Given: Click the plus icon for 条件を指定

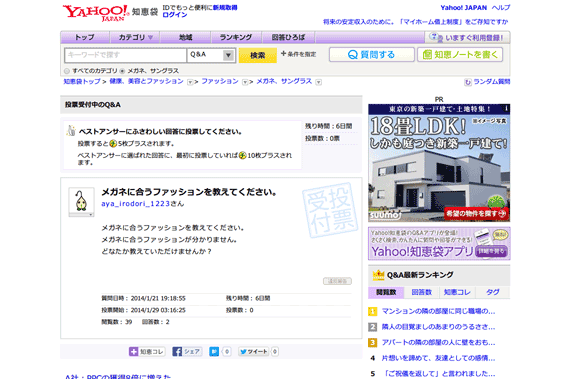Looking at the screenshot, I should tap(284, 53).
